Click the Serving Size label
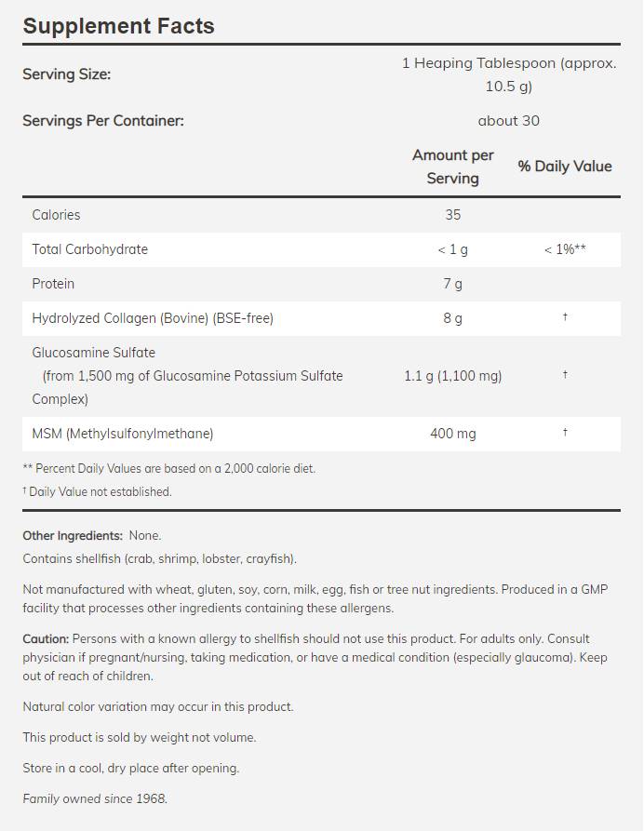 [66, 74]
